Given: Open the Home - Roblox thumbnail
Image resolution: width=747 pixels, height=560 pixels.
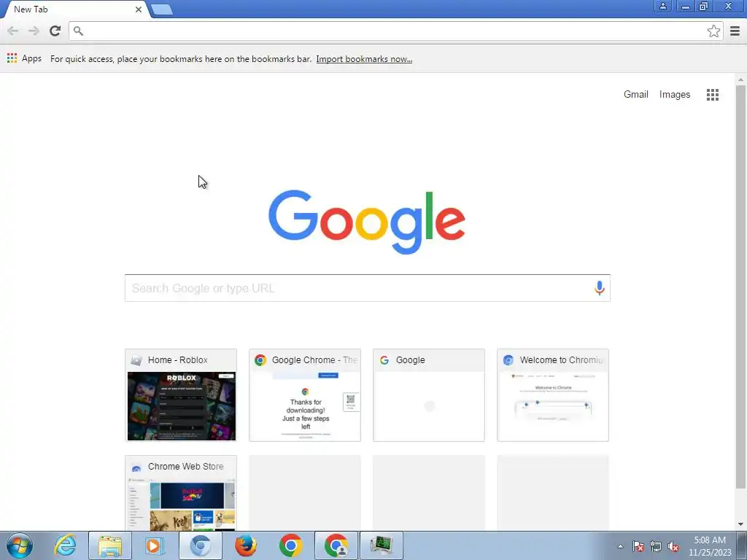Looking at the screenshot, I should [181, 394].
